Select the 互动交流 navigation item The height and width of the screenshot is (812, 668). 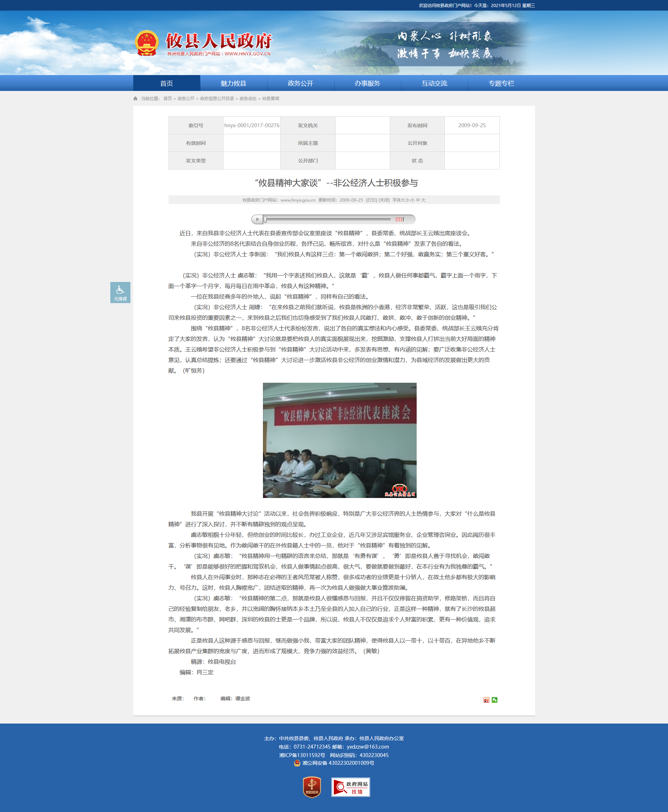[434, 84]
